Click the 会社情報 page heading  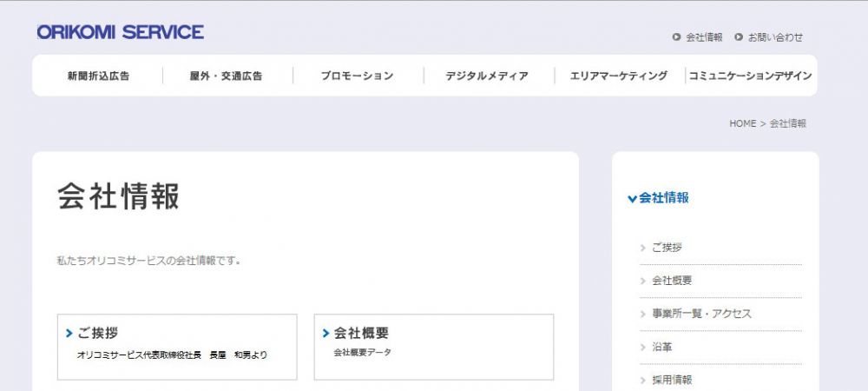click(x=118, y=196)
